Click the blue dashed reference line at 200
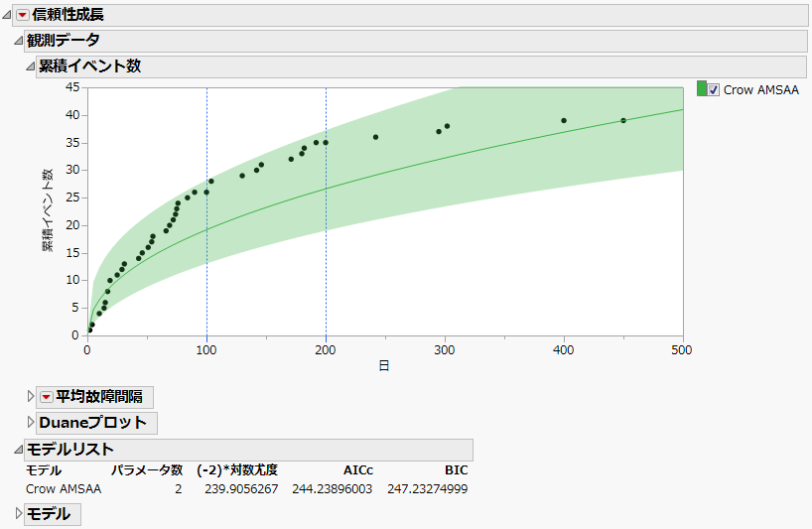The image size is (812, 529). (x=326, y=211)
